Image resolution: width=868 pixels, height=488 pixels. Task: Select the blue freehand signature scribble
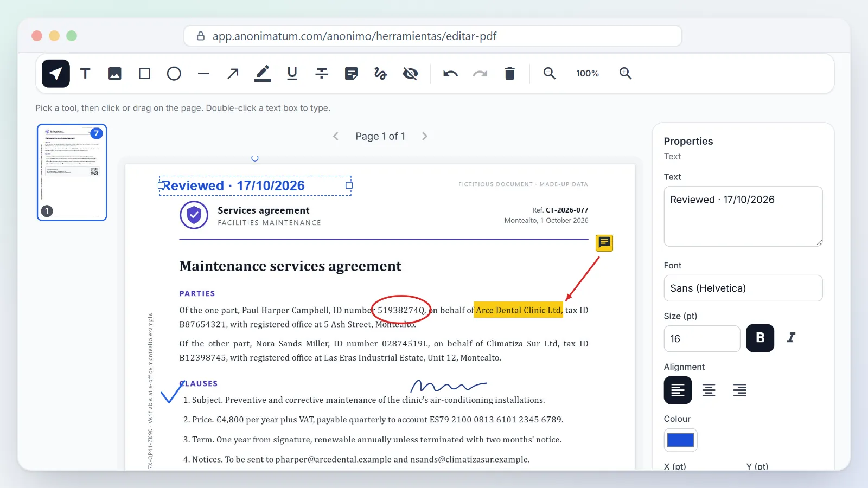click(449, 386)
